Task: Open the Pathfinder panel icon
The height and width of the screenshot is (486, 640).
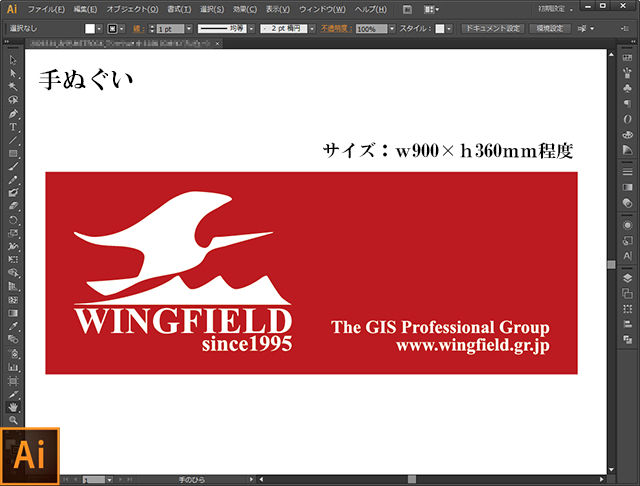Action: pos(627,340)
